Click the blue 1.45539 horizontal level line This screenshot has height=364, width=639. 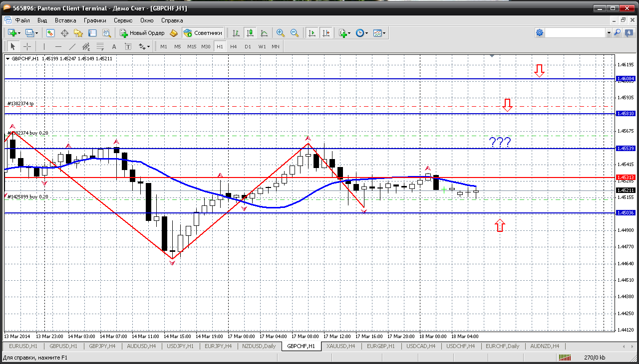click(310, 149)
